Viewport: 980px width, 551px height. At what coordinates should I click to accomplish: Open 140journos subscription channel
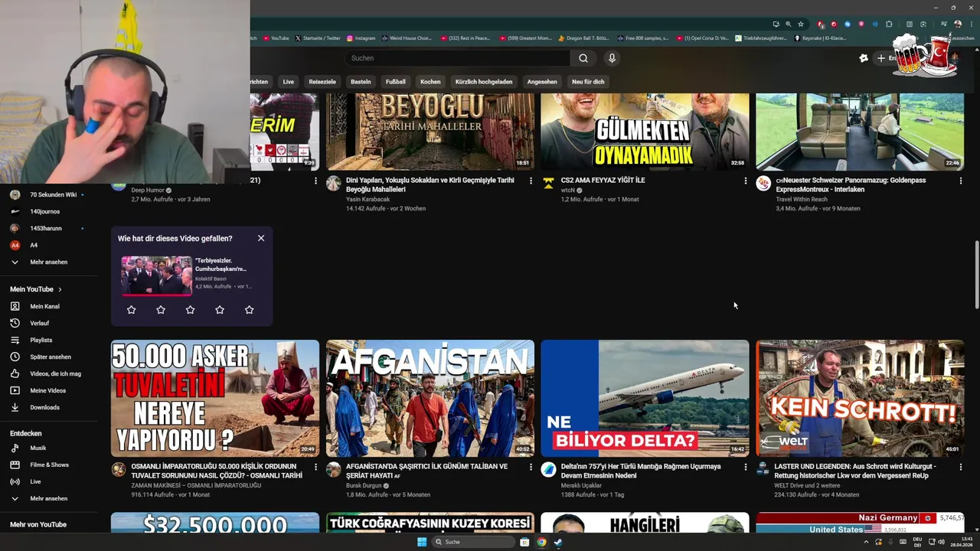(44, 211)
